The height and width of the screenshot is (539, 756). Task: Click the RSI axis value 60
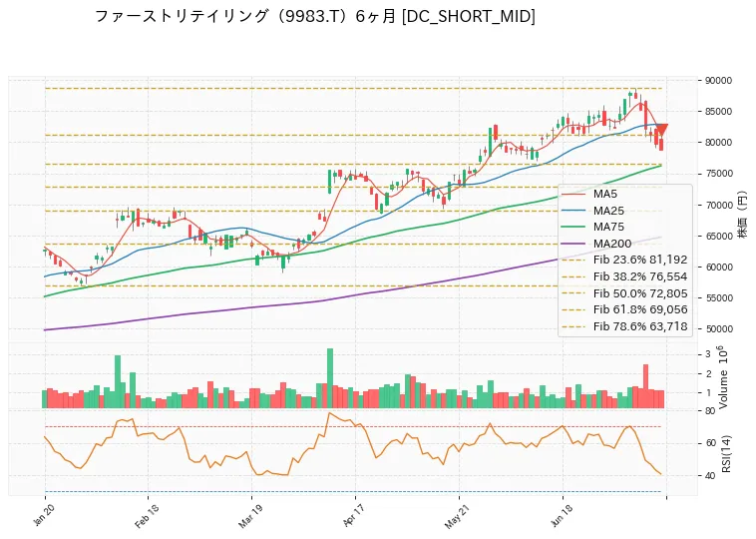710,443
